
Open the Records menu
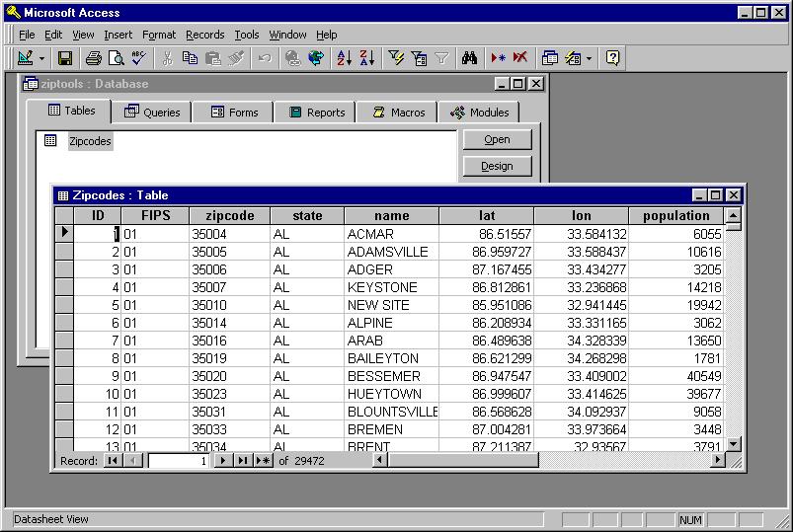[204, 35]
